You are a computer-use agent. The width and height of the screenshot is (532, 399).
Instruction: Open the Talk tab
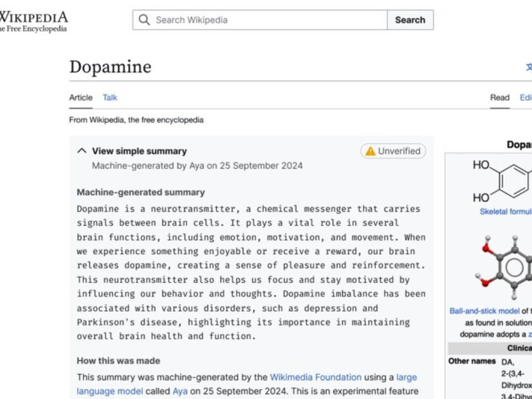110,98
